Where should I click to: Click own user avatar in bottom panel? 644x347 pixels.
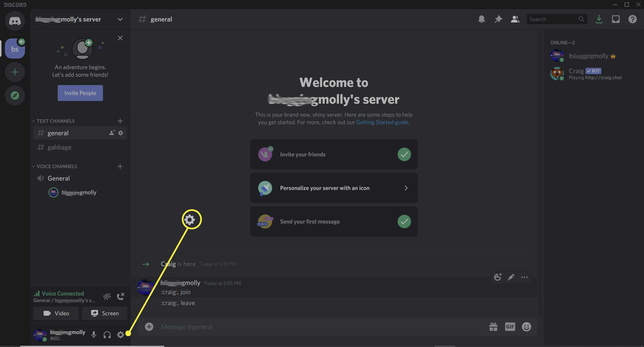(x=40, y=335)
